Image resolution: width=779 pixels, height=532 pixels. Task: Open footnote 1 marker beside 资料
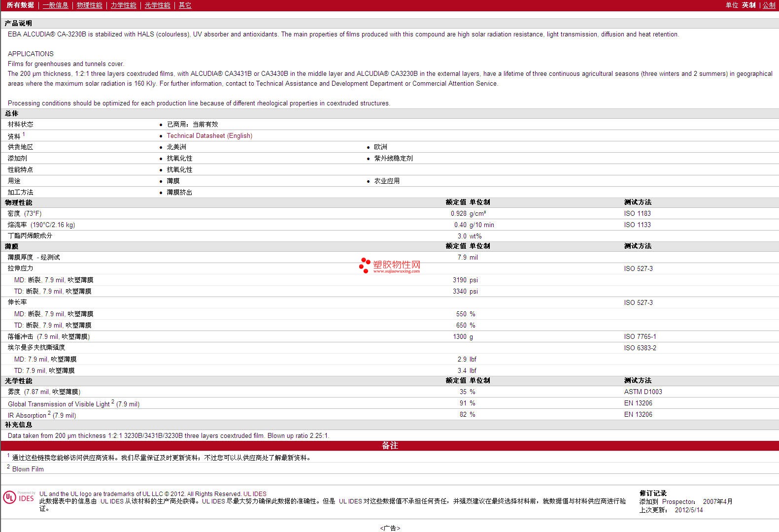click(23, 134)
